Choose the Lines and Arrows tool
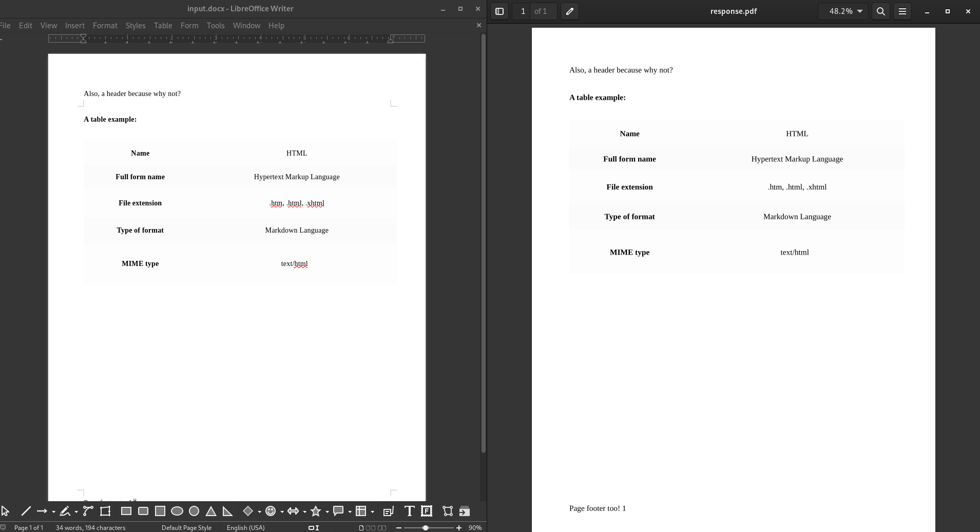980x532 pixels. point(42,511)
